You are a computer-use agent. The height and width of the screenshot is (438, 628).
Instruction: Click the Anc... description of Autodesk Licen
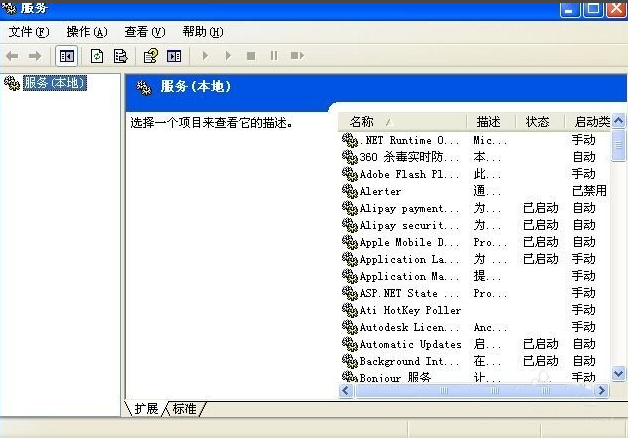tap(490, 327)
